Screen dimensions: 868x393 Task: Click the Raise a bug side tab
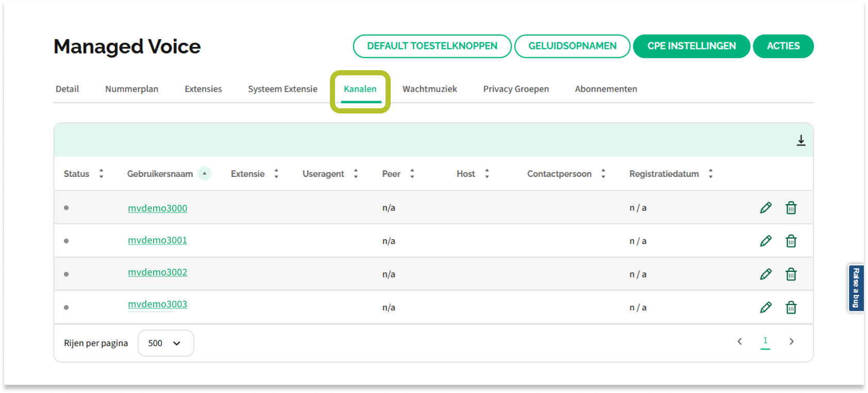pyautogui.click(x=855, y=288)
